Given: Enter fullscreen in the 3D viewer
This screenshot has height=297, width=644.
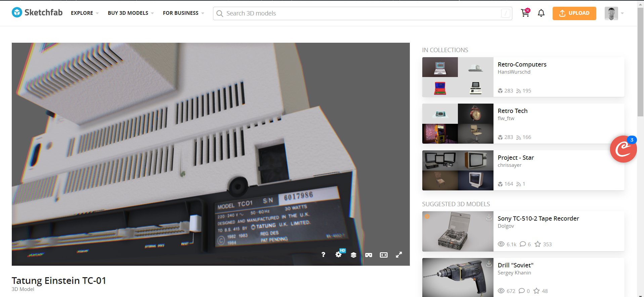Looking at the screenshot, I should point(399,255).
